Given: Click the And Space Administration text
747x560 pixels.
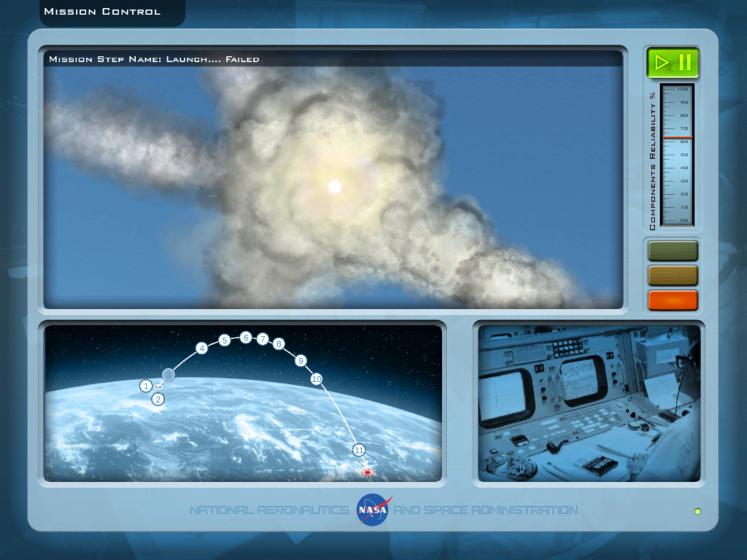Looking at the screenshot, I should tap(486, 510).
